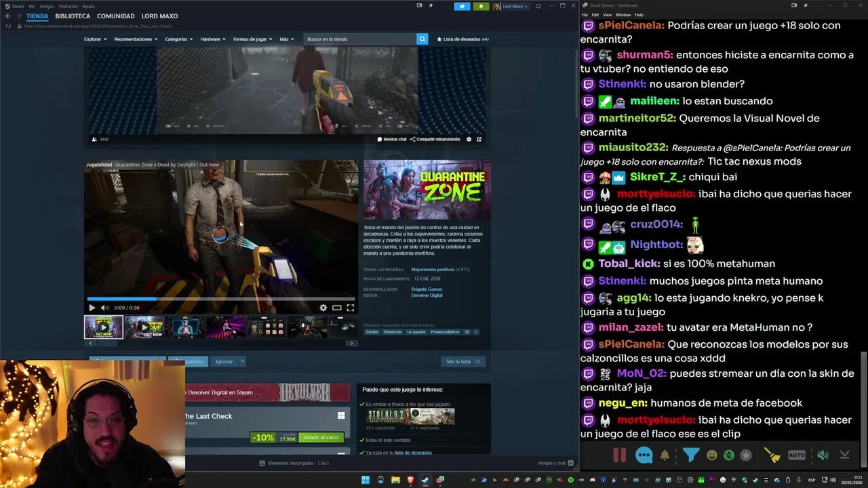Image resolution: width=868 pixels, height=488 pixels.
Task: Open the Windows Start menu
Action: [x=366, y=480]
